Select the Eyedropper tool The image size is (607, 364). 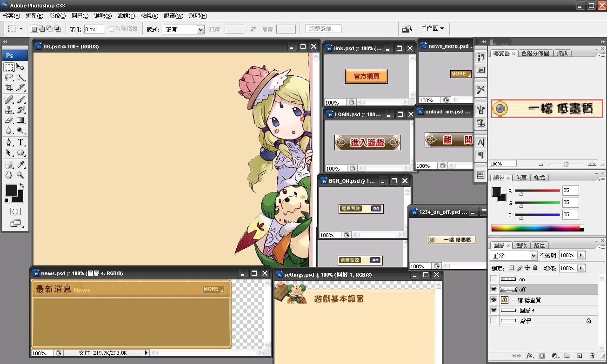point(20,165)
